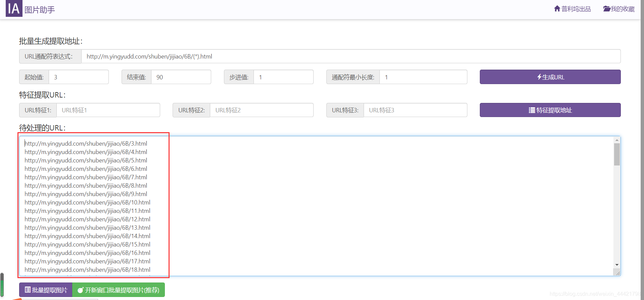Click the IA logo icon
The height and width of the screenshot is (300, 644).
click(x=14, y=8)
